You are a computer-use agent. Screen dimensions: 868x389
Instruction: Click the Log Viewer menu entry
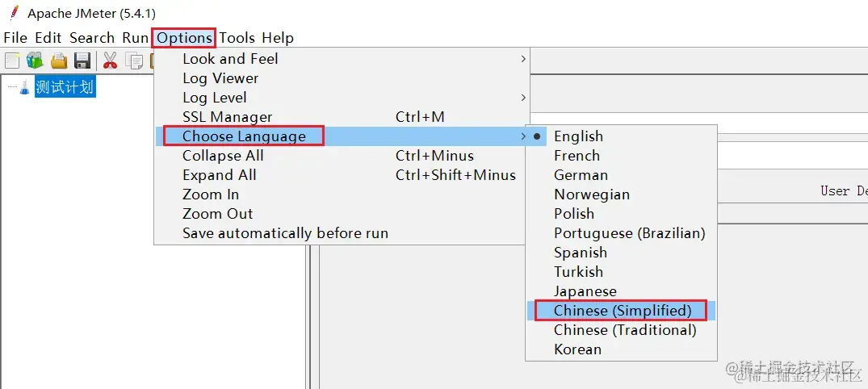(220, 78)
